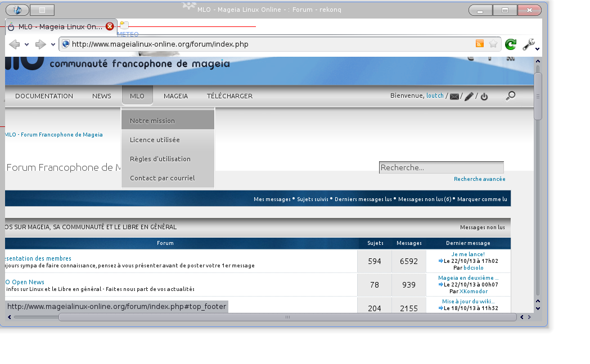This screenshot has width=590, height=364.
Task: Click the Forum column header
Action: (x=165, y=243)
